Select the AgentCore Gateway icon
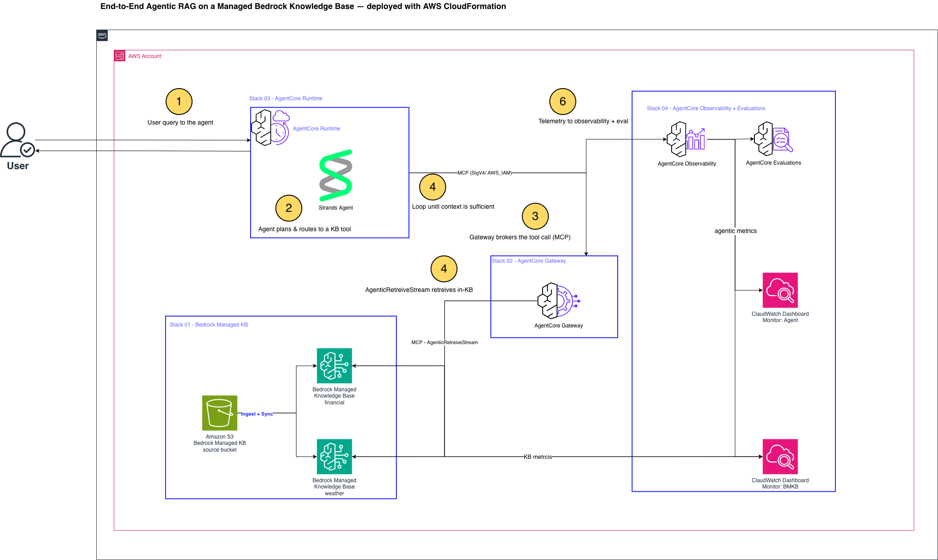Screen dimensions: 938x560 559,301
